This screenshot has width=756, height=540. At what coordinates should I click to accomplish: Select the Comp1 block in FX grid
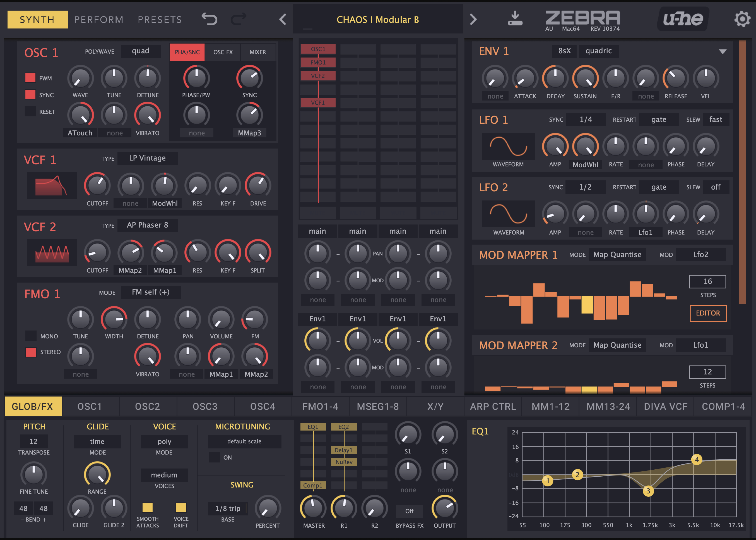313,486
